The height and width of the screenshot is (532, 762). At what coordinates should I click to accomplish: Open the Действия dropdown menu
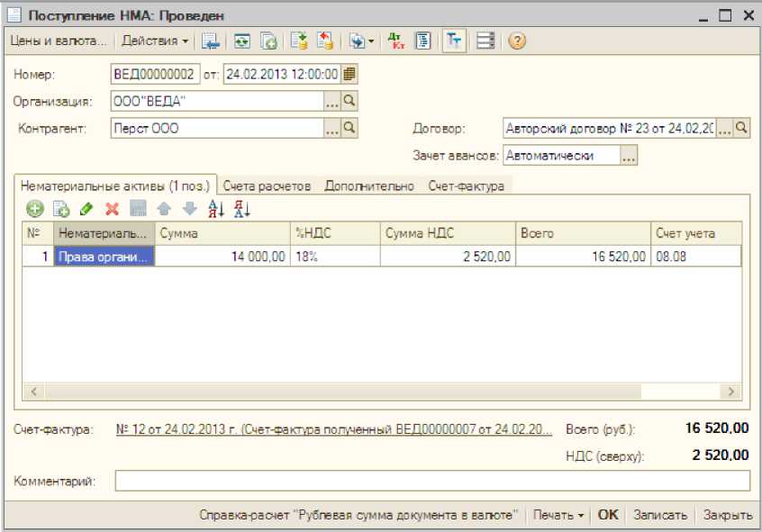[155, 41]
